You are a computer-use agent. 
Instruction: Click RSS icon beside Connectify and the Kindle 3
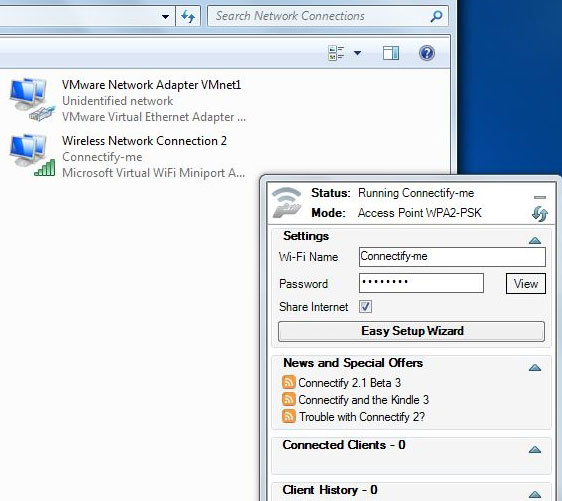(289, 399)
